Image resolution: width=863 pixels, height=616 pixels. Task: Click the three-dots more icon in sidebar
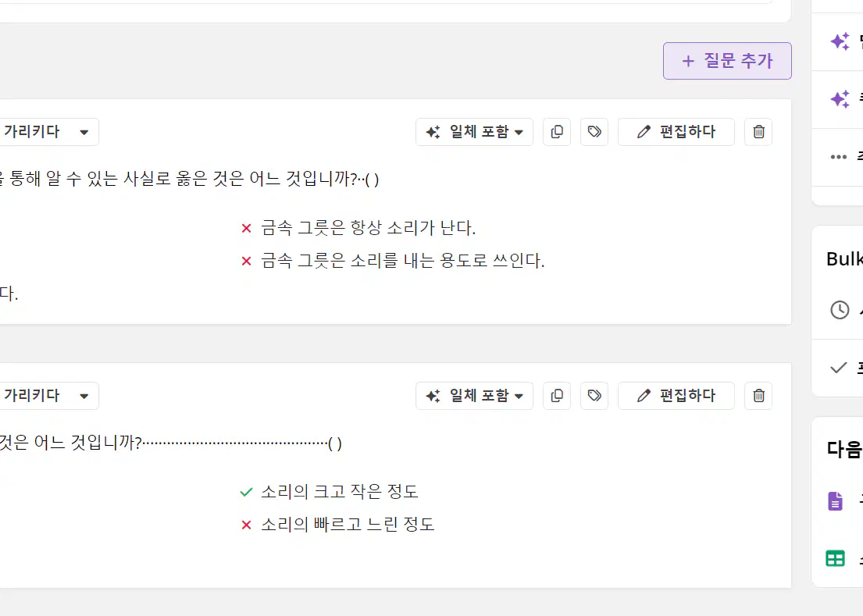point(838,157)
